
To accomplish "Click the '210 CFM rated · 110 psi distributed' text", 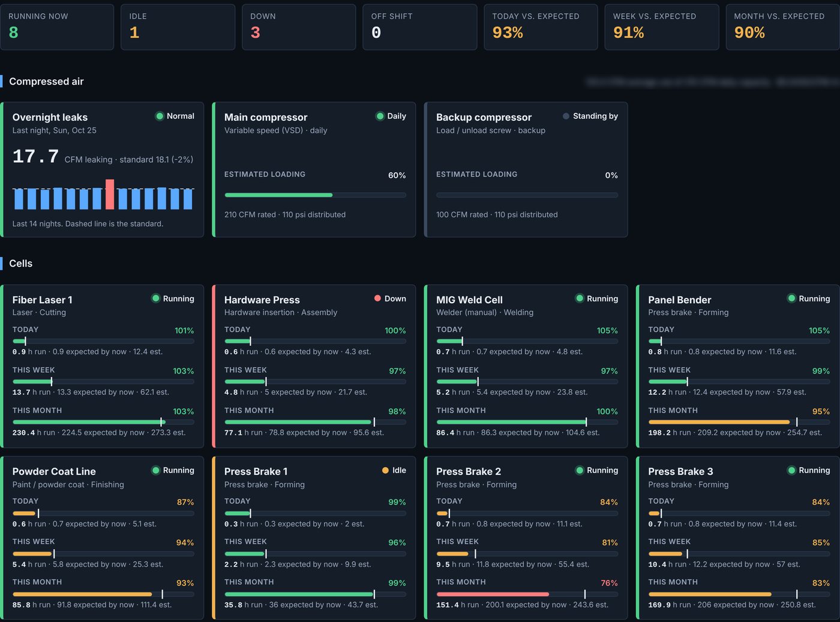I will (x=285, y=214).
